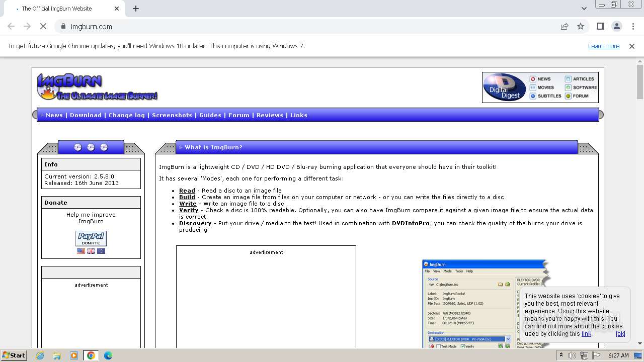
Task: Dismiss cookie notice with [ok]
Action: pos(620,333)
